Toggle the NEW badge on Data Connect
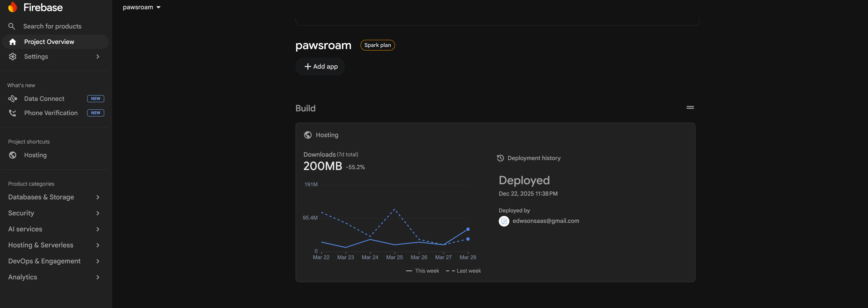 [x=96, y=98]
